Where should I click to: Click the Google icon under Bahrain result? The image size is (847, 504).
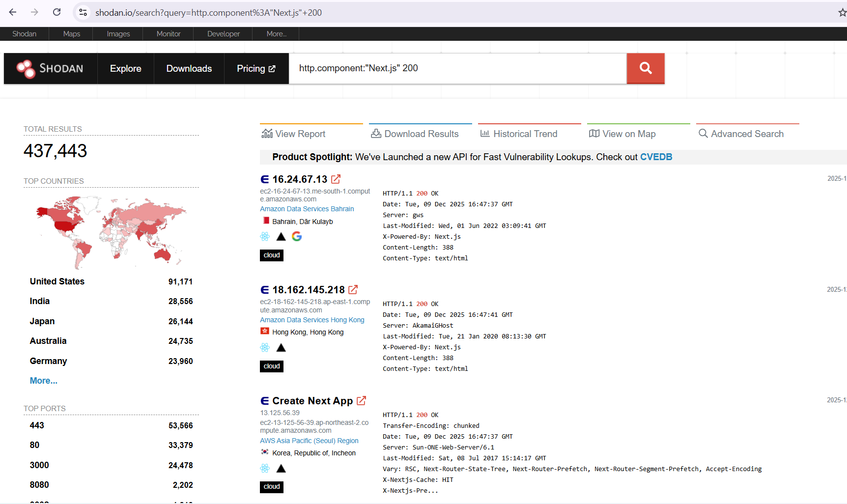point(297,236)
